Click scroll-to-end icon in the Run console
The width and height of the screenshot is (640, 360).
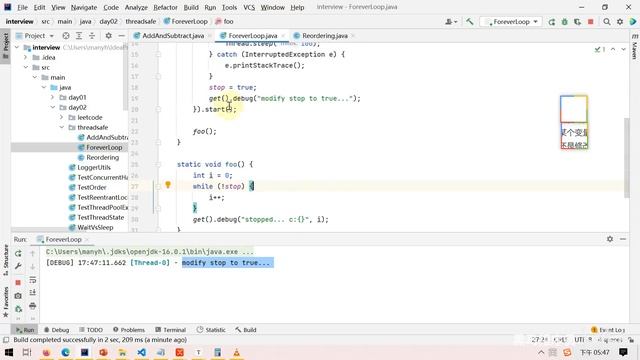pos(33,293)
